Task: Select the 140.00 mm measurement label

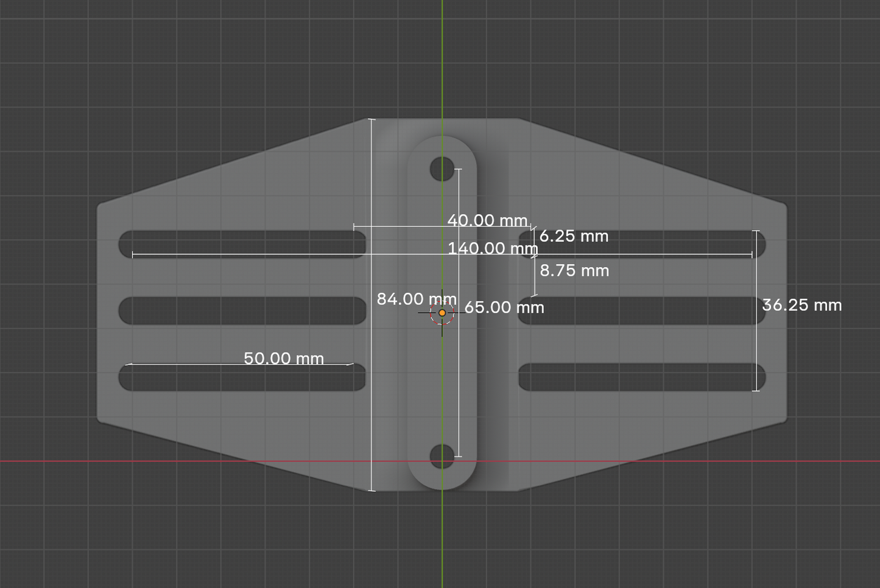Action: (492, 248)
